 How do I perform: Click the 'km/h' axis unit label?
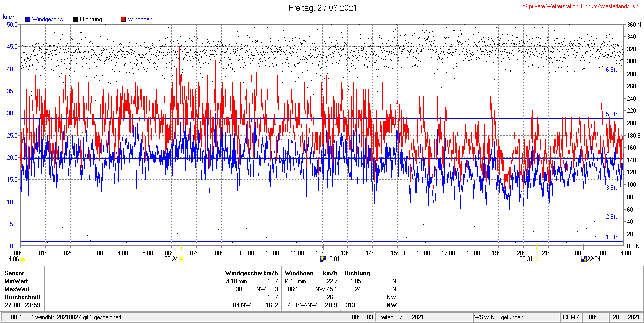pos(9,16)
